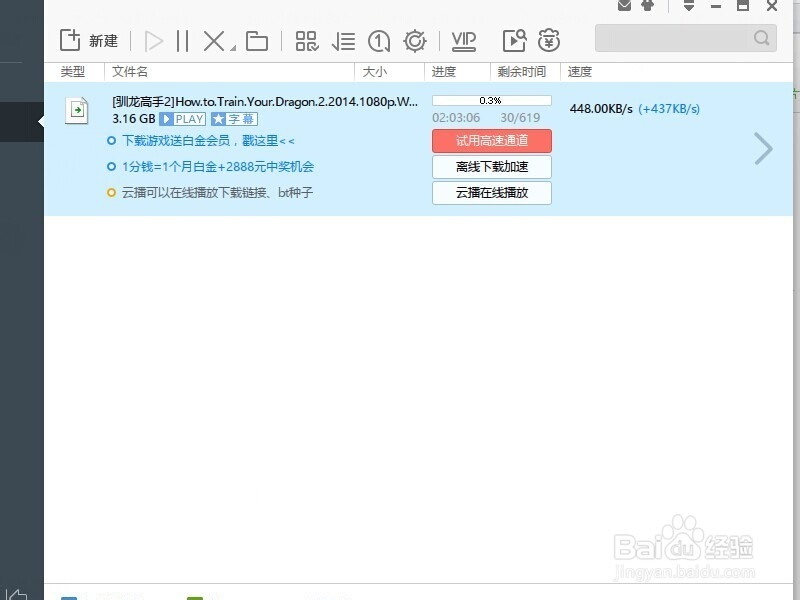The width and height of the screenshot is (800, 600).
Task: Click the 30/619 resource count
Action: tap(520, 118)
